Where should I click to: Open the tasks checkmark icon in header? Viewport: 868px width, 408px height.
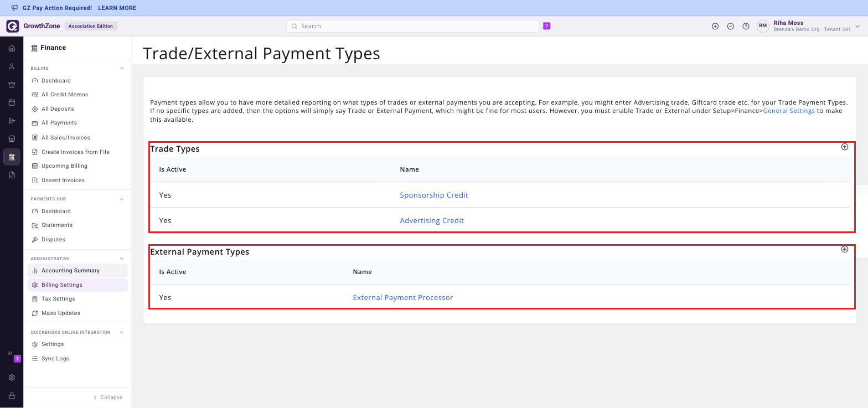click(731, 26)
